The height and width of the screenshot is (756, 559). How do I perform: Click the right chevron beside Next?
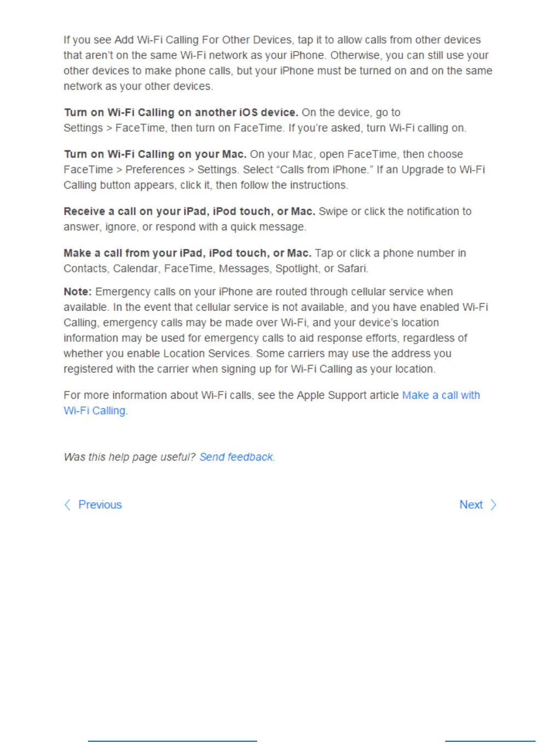pos(493,504)
